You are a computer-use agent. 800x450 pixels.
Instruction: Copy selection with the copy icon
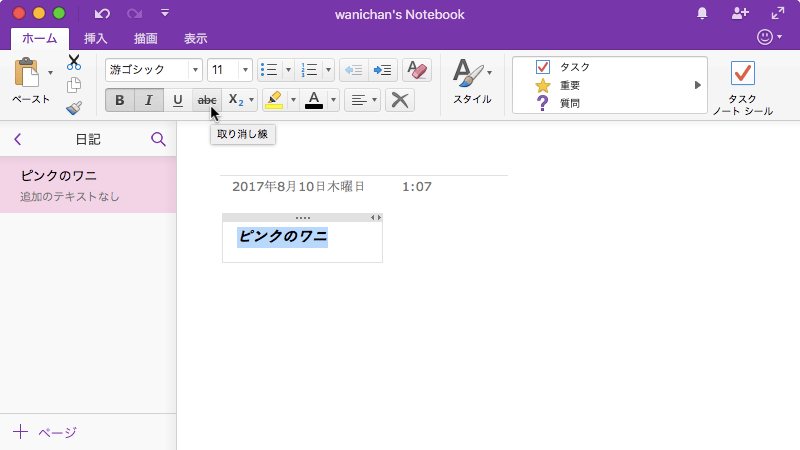[x=74, y=85]
